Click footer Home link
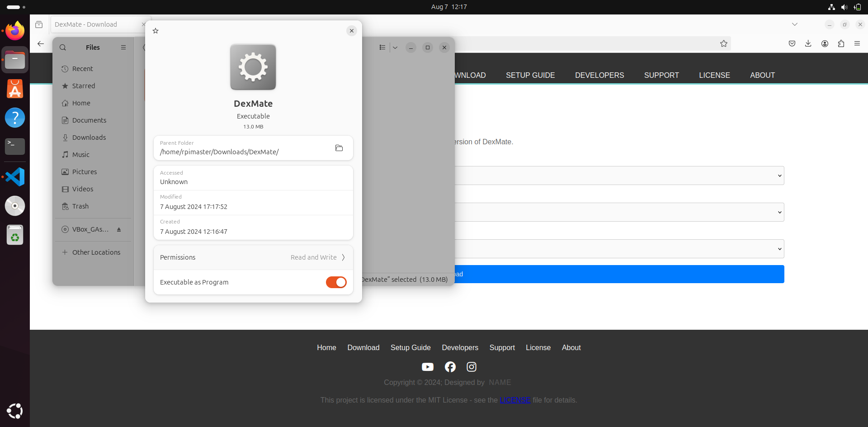 point(326,347)
